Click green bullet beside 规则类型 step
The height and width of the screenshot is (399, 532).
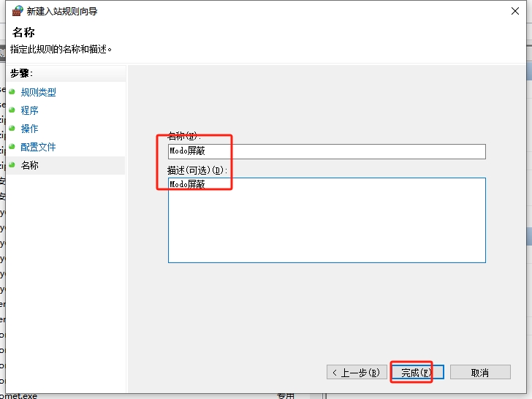click(12, 92)
